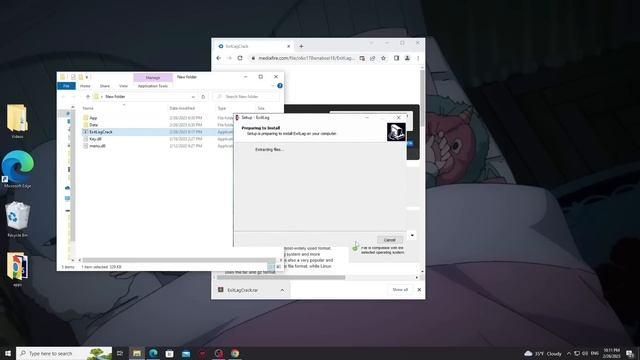Image resolution: width=640 pixels, height=360 pixels.
Task: Close the ExitLagCrack Chrome tab
Action: pyautogui.click(x=288, y=47)
